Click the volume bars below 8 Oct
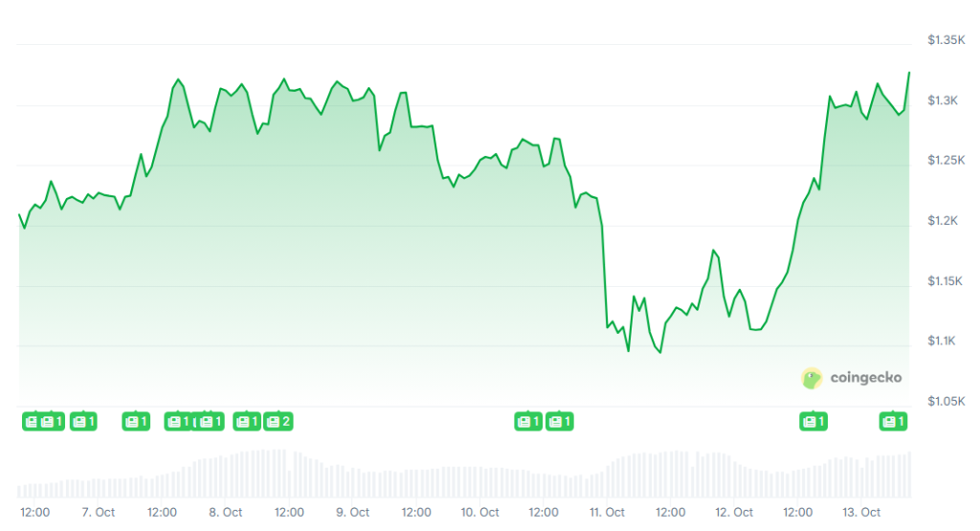 [x=226, y=474]
